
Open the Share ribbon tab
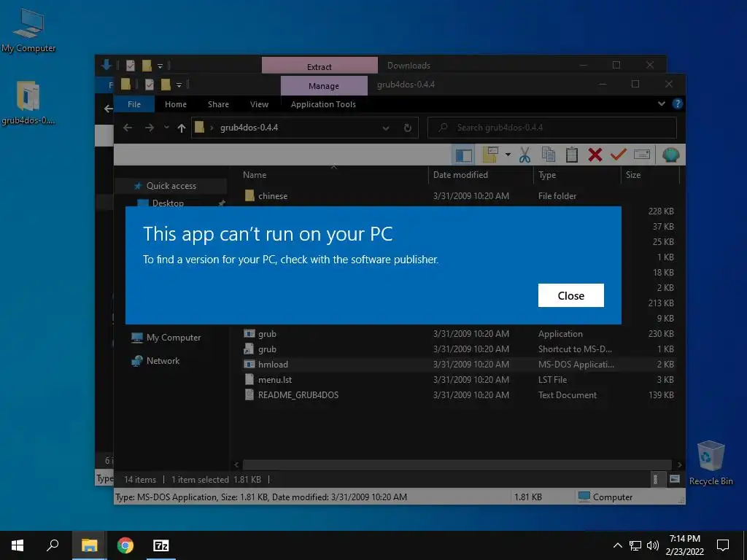(218, 104)
